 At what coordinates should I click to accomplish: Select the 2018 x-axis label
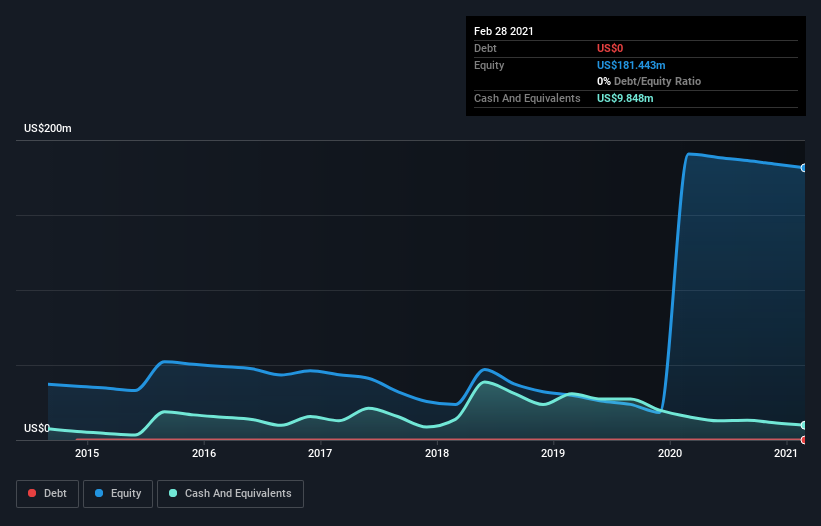pos(437,453)
